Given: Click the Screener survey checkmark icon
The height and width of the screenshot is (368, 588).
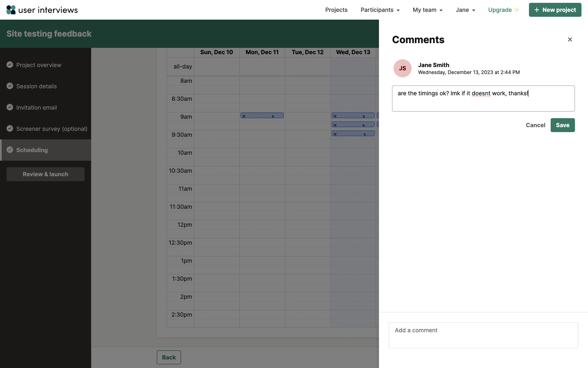Looking at the screenshot, I should click(10, 128).
